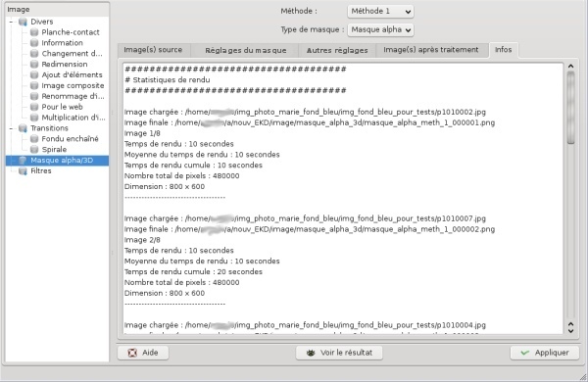Viewport: 588px width, 382px height.
Task: Click the 'Image 1/8' line
Action: 142,133
